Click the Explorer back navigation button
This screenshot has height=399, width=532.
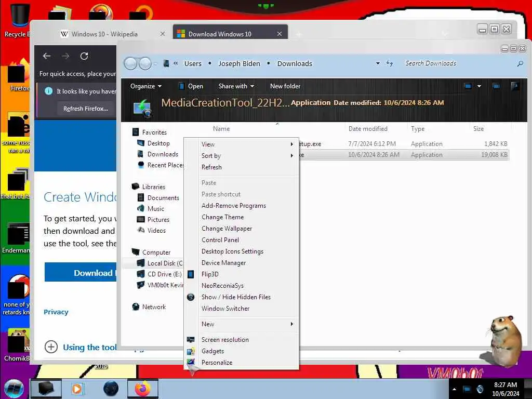click(x=130, y=63)
